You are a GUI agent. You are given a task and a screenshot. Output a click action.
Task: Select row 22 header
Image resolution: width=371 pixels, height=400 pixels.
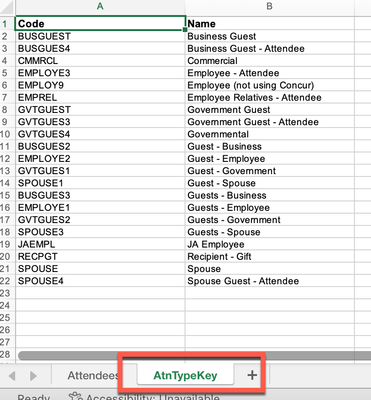point(7,281)
